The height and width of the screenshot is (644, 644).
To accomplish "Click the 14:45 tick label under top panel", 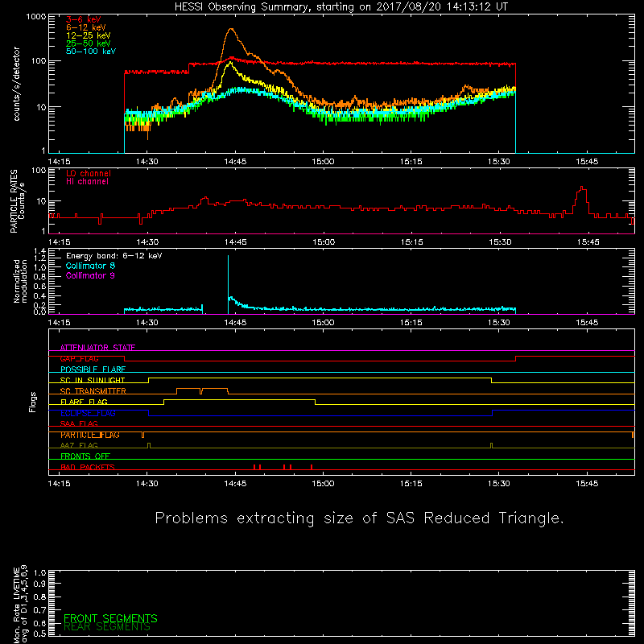I will 235,162.
